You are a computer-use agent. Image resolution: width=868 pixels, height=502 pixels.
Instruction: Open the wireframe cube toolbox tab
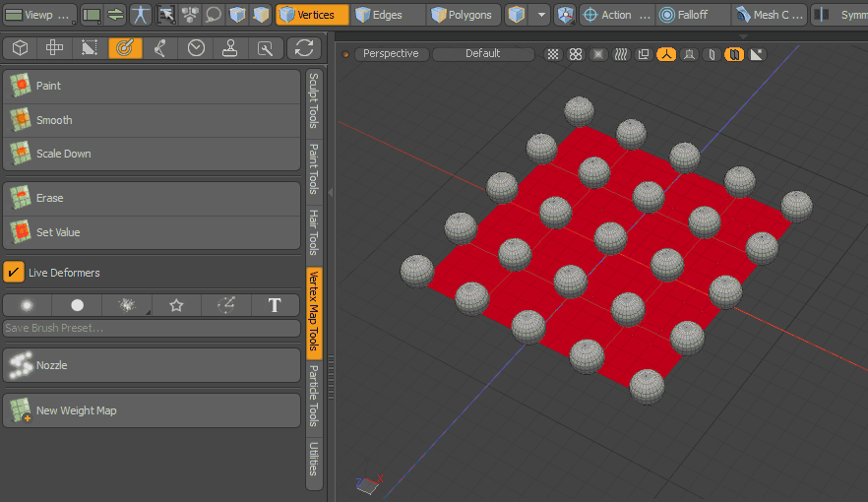click(20, 48)
